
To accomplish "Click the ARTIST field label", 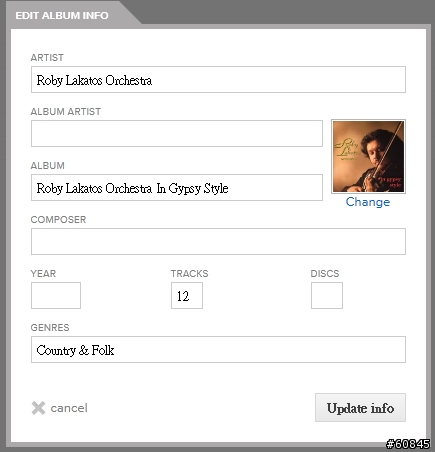I will click(47, 58).
